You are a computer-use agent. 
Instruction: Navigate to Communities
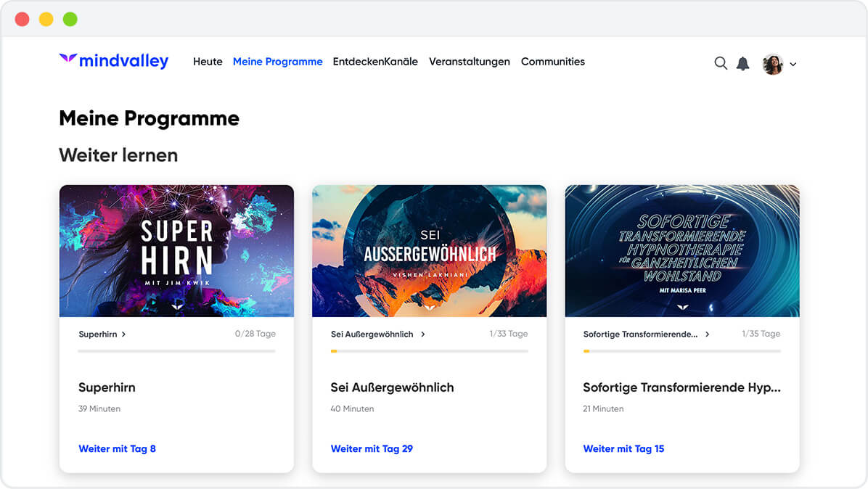[552, 62]
